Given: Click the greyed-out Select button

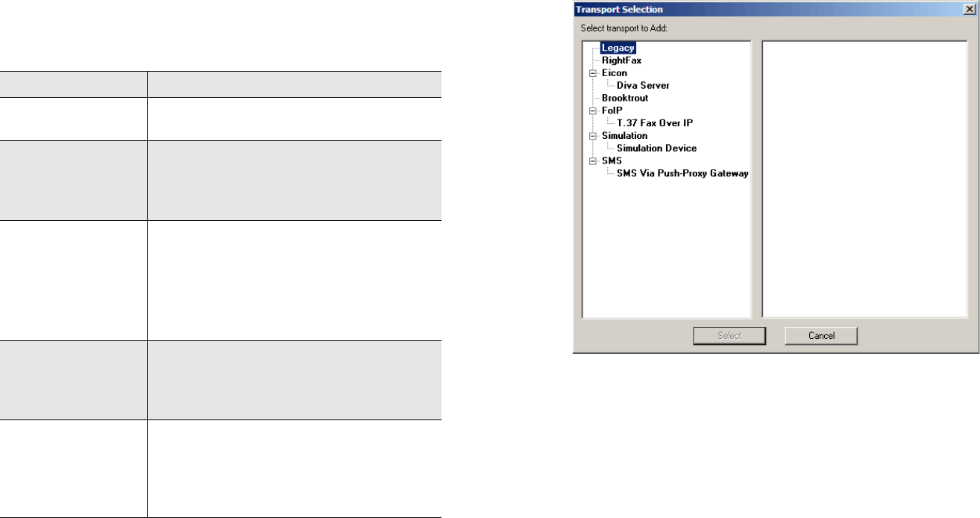Looking at the screenshot, I should pyautogui.click(x=729, y=336).
